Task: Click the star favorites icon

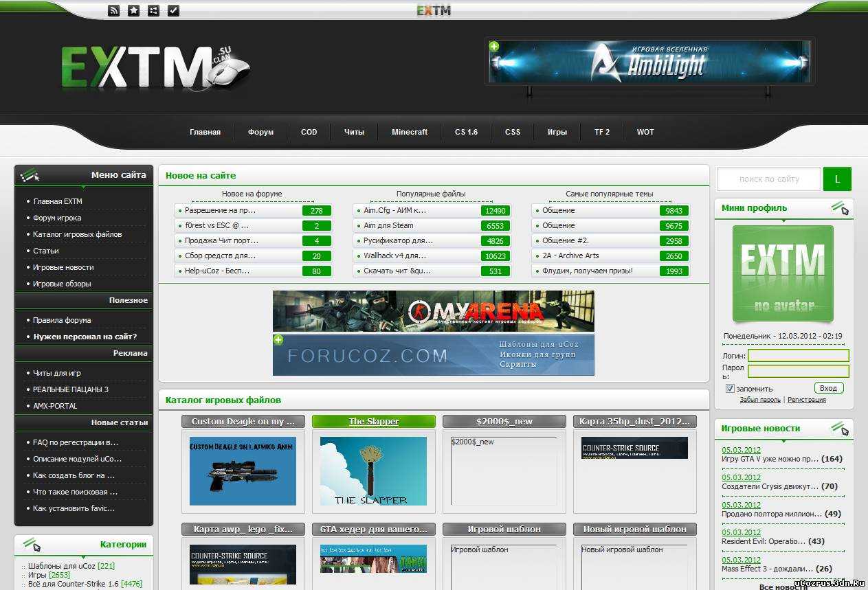Action: coord(134,10)
